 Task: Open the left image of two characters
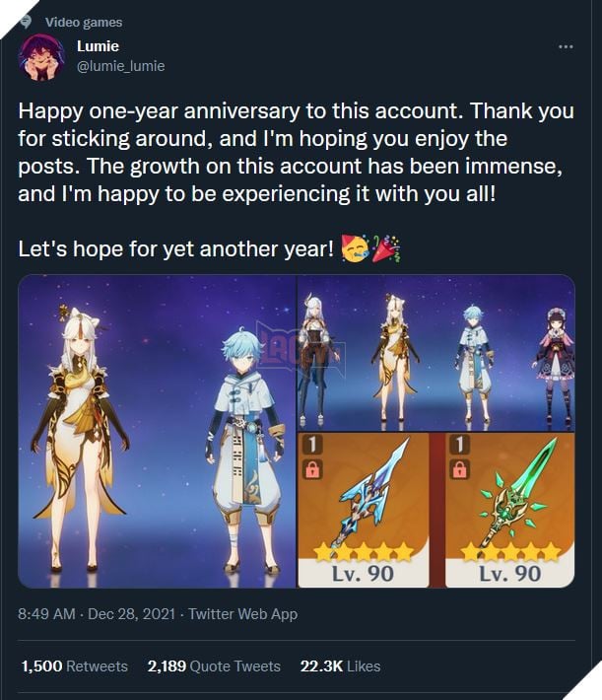tap(157, 431)
